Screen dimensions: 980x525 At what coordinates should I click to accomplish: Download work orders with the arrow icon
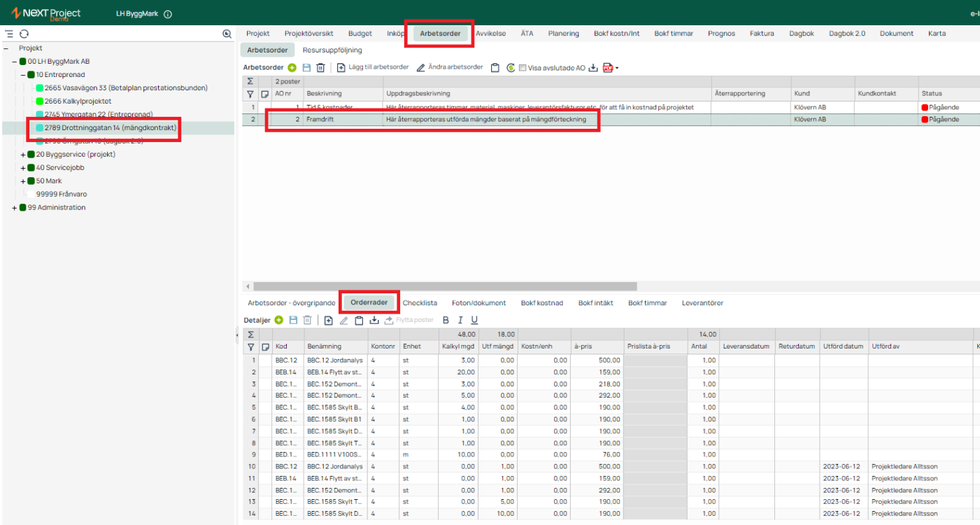click(x=593, y=68)
